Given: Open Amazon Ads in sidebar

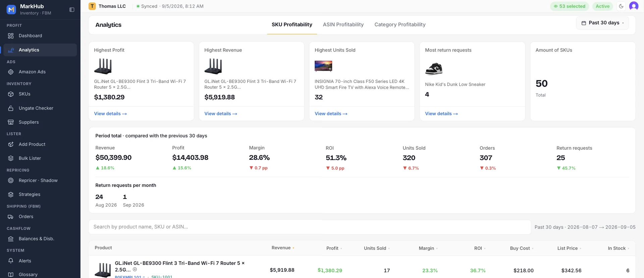Looking at the screenshot, I should tap(40, 72).
